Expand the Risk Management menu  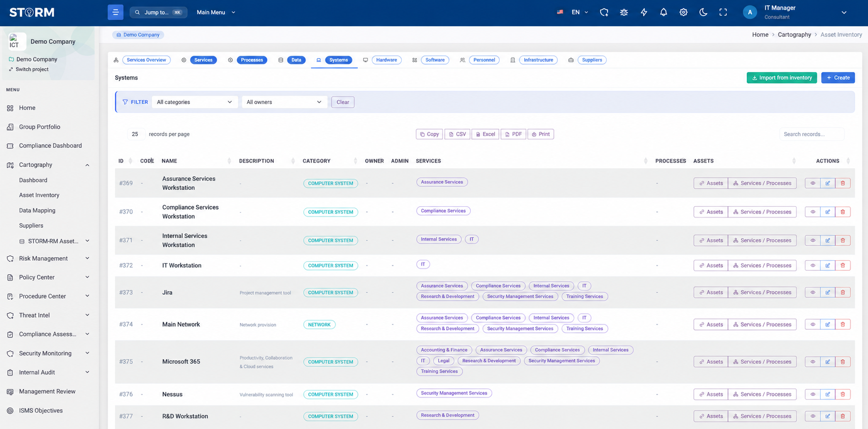click(x=49, y=259)
